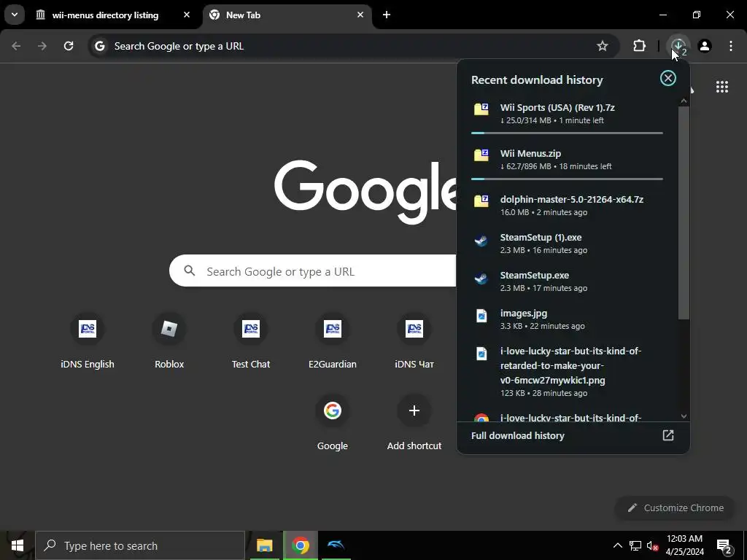Click the Google search box on the page
The width and height of the screenshot is (747, 560).
[312, 271]
